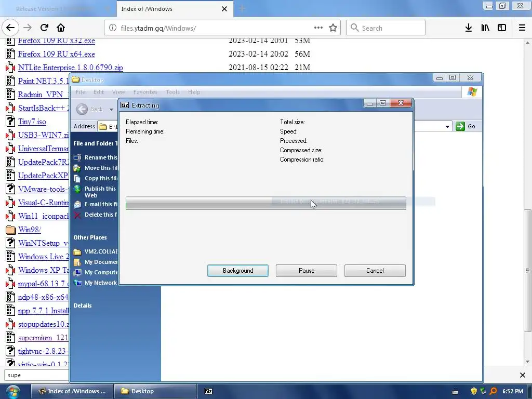Click the Publish this file to Web icon
This screenshot has width=532, height=399.
click(x=77, y=189)
